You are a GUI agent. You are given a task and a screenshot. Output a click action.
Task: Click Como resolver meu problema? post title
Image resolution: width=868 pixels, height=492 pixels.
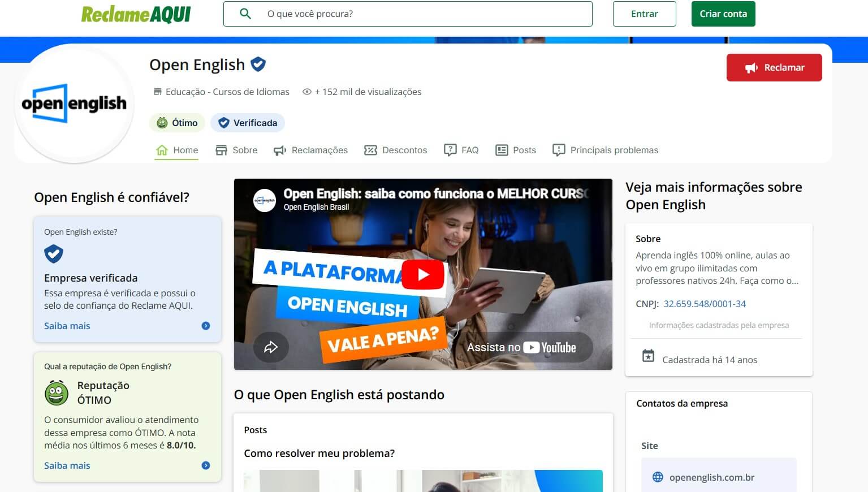point(319,453)
